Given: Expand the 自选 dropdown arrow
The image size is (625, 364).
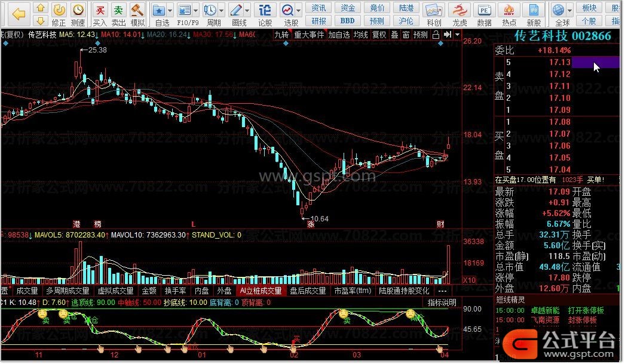Looking at the screenshot, I should point(170,11).
